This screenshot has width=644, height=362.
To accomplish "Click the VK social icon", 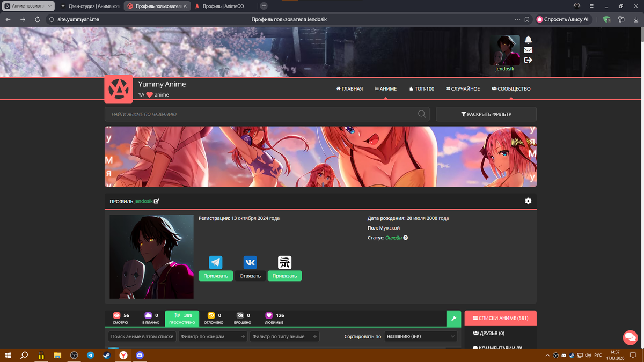I will 250,262.
